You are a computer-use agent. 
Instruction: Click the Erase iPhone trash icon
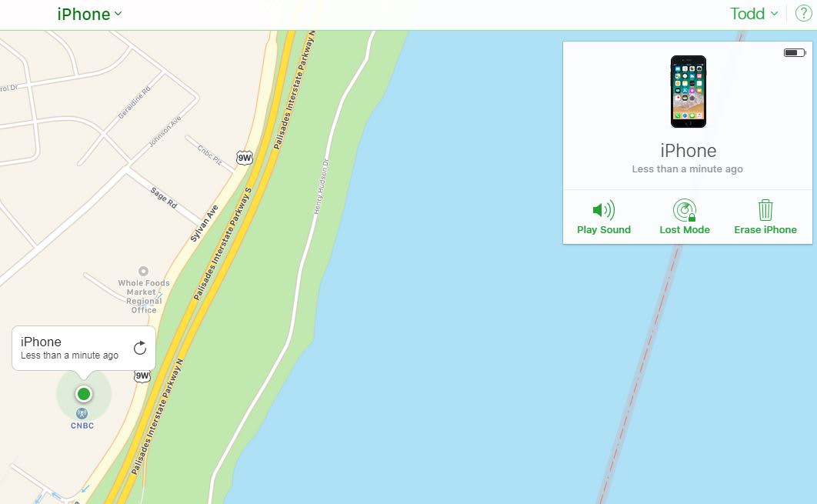click(765, 210)
